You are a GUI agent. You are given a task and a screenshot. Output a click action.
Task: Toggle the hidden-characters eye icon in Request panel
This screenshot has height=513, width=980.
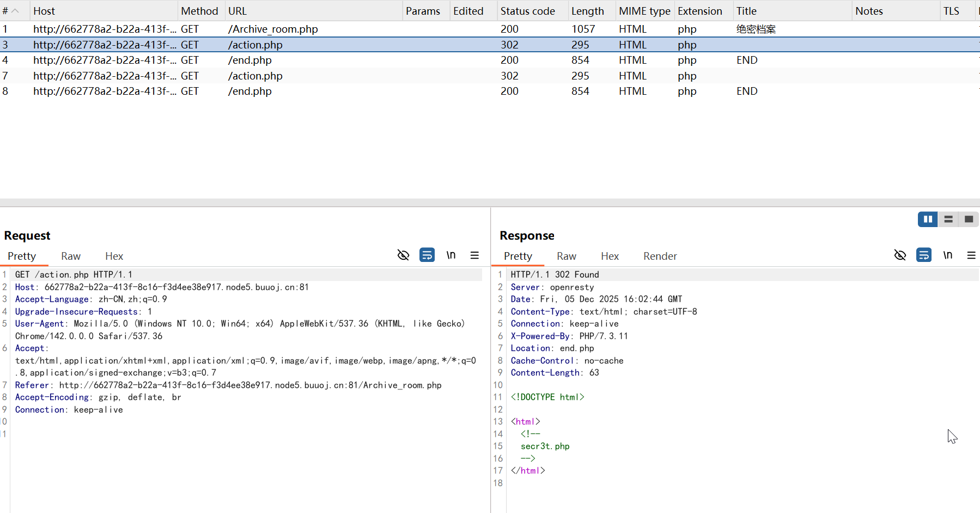[403, 255]
